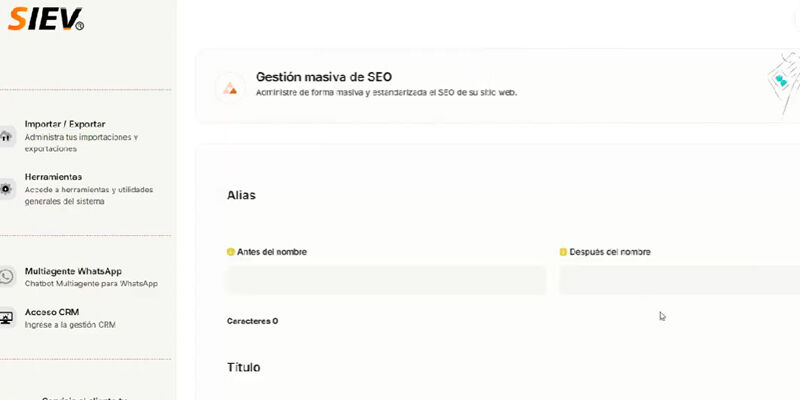The height and width of the screenshot is (400, 800).
Task: Click the 'Ingrese a la gestión CRM' text
Action: pyautogui.click(x=70, y=325)
